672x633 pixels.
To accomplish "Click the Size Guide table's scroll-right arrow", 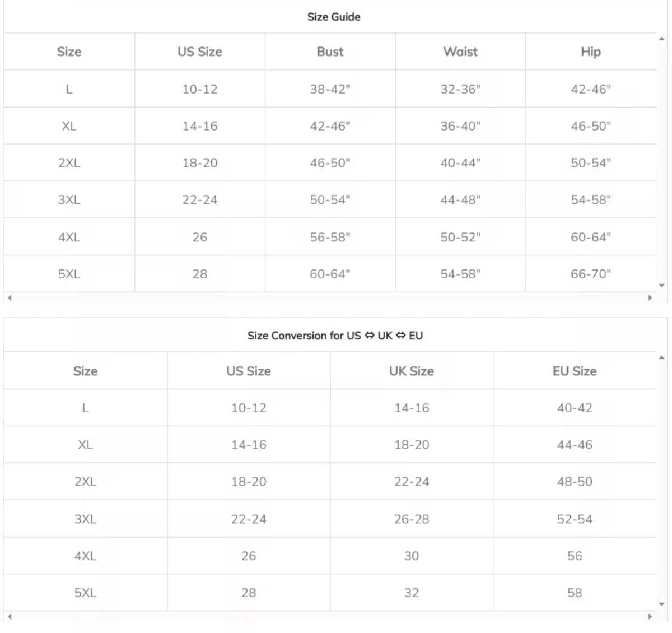I will pyautogui.click(x=650, y=297).
